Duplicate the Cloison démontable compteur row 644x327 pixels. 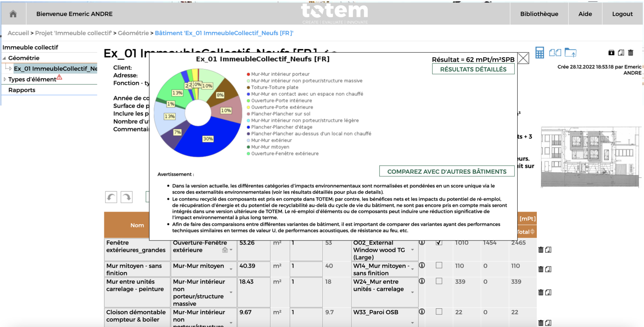(x=548, y=323)
